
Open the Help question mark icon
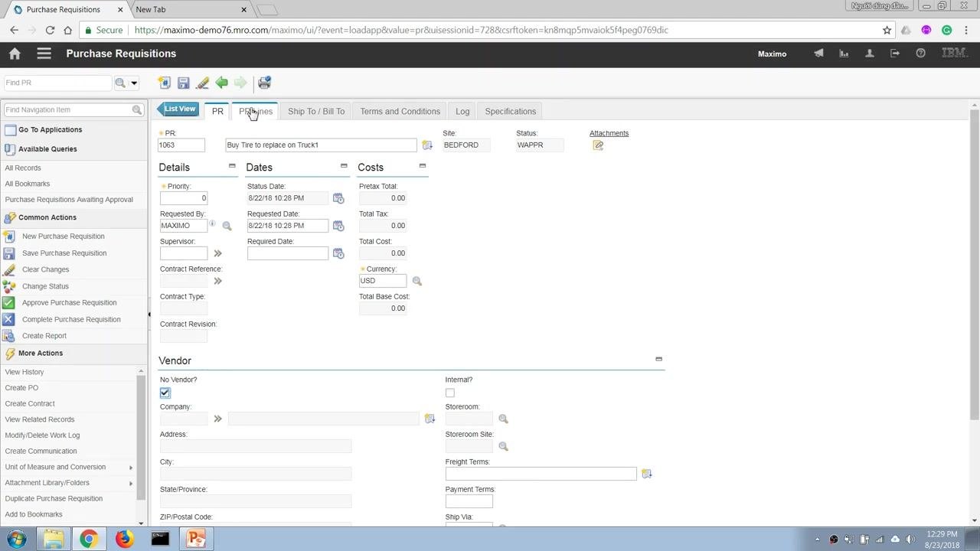click(x=921, y=54)
